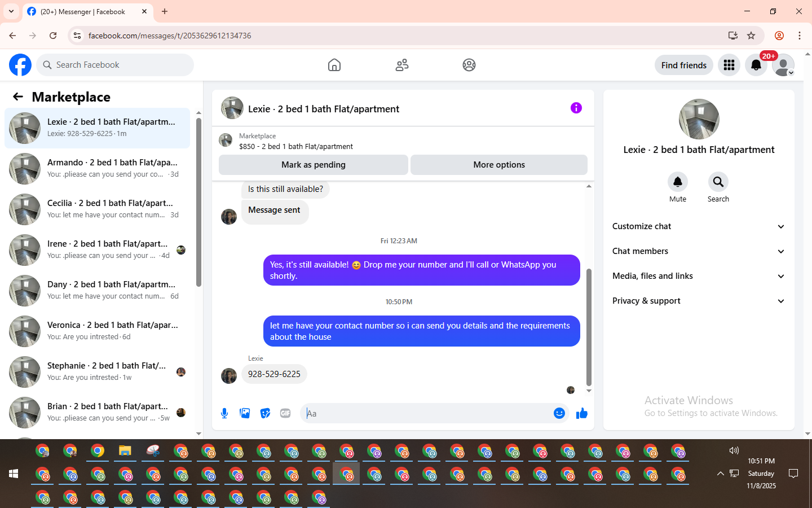Show hidden system tray icons chevron
This screenshot has height=508, width=812.
coord(720,474)
